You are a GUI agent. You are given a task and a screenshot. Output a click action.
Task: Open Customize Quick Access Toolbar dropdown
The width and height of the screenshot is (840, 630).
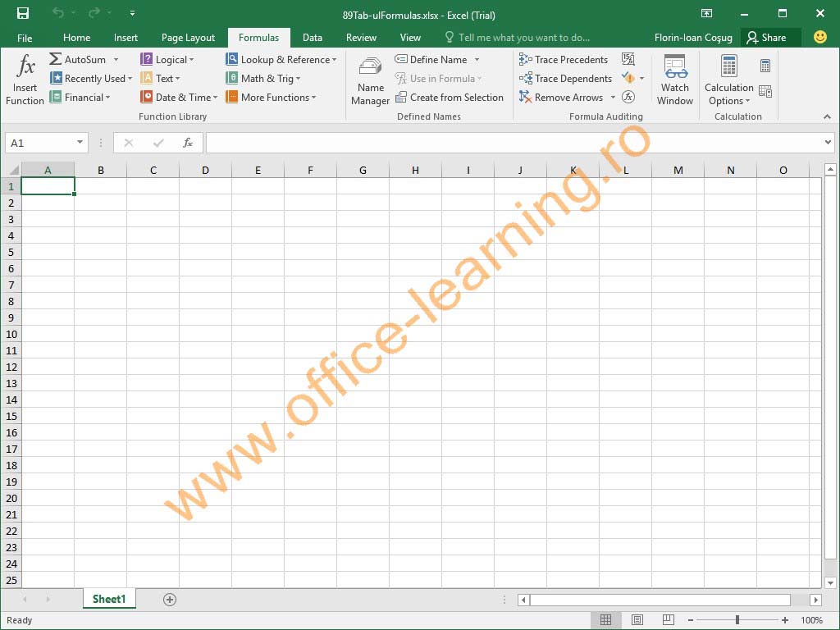pyautogui.click(x=132, y=13)
